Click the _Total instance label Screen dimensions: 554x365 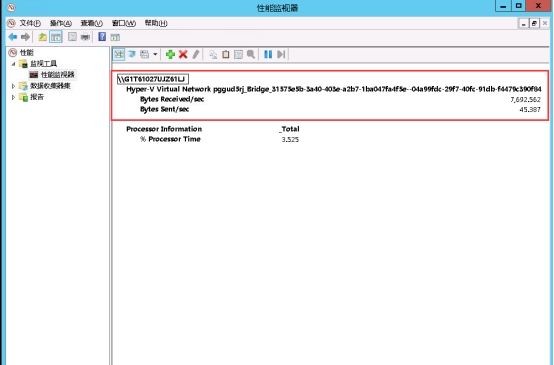pyautogui.click(x=289, y=129)
